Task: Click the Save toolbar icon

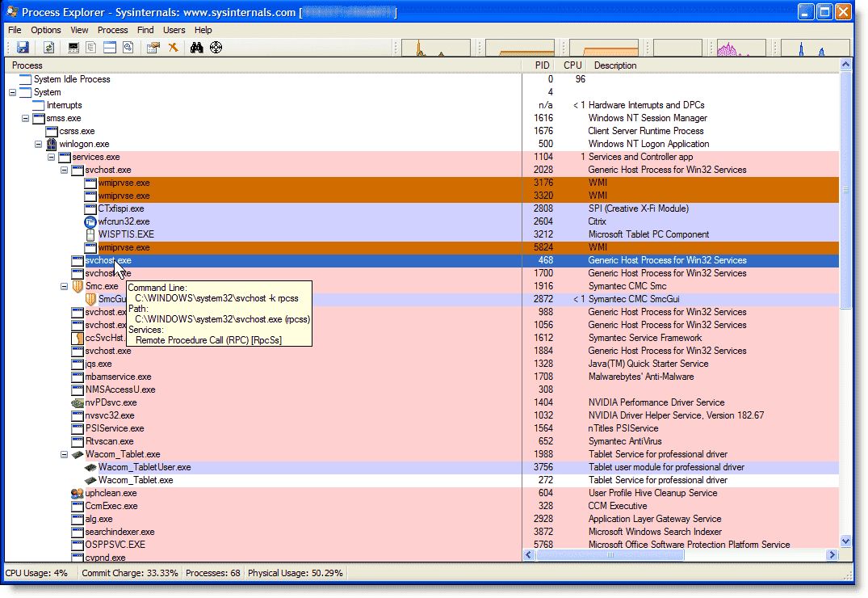Action: [x=23, y=48]
